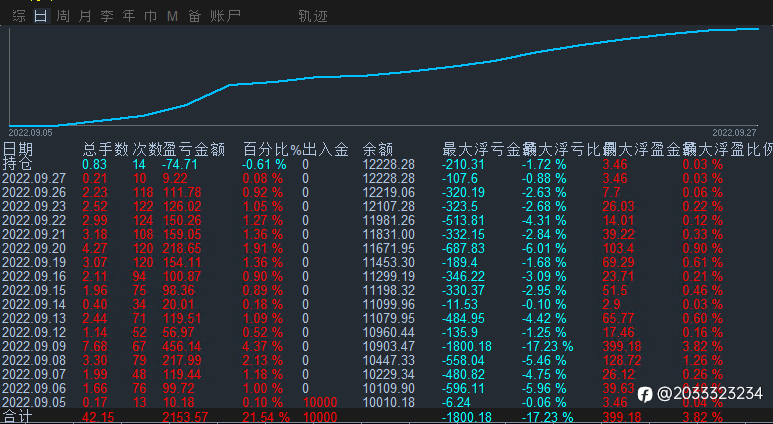Select the 2022.09.06 date row

pos(34,388)
